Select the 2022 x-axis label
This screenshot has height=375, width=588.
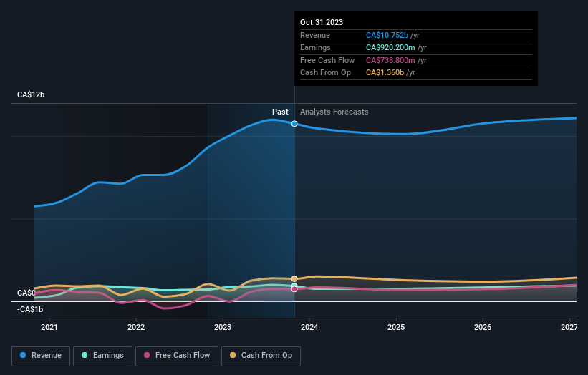point(136,327)
